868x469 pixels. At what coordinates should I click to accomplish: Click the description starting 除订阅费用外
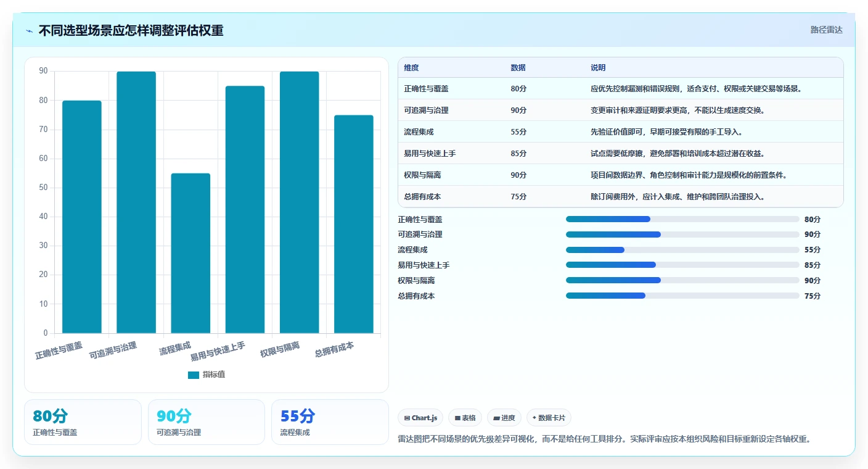point(678,197)
